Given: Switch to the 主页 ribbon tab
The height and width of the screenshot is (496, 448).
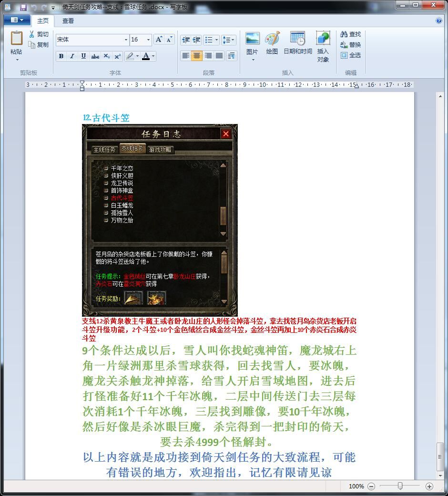Looking at the screenshot, I should pyautogui.click(x=43, y=21).
